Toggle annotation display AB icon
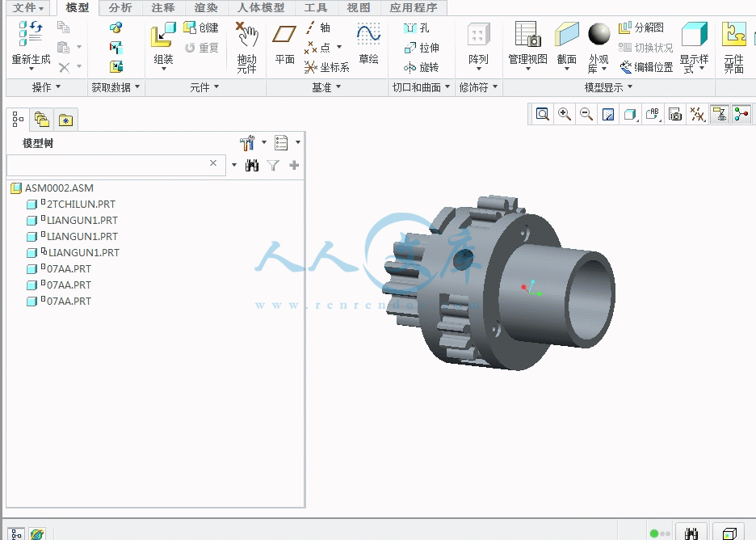The width and height of the screenshot is (756, 540). (x=653, y=114)
